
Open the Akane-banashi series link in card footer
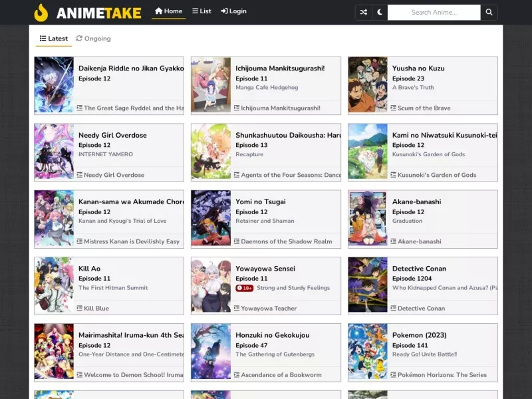coord(420,241)
